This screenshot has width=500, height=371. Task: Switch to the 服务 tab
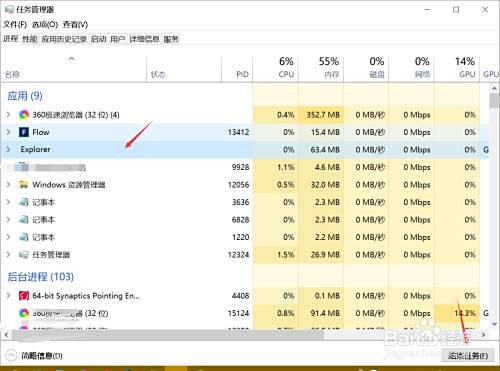[x=171, y=39]
